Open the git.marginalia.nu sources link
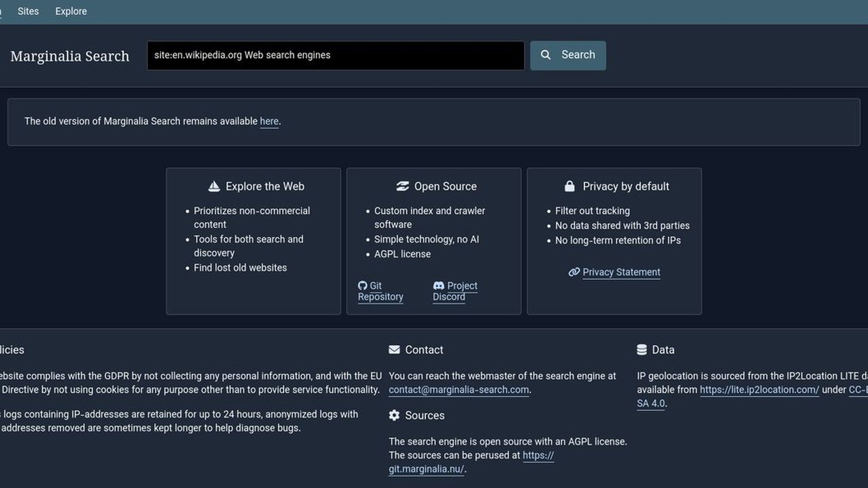This screenshot has width=868, height=488. pos(471,462)
